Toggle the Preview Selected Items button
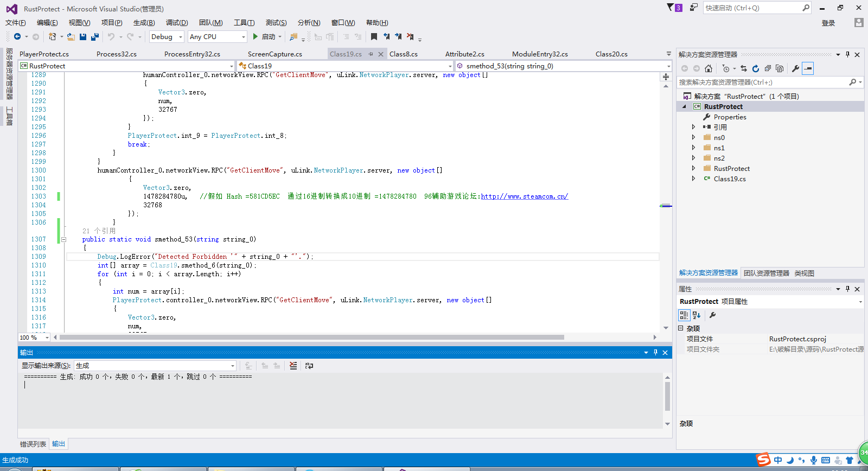The height and width of the screenshot is (471, 868). coord(808,68)
